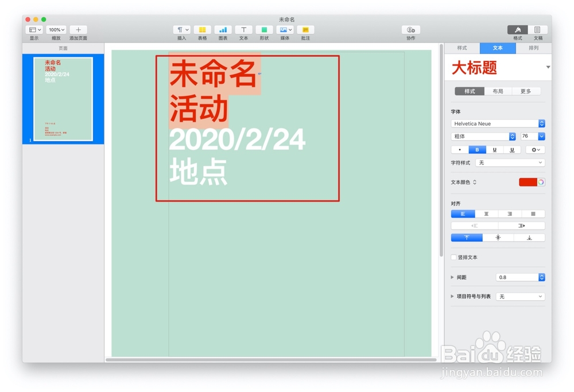Image resolution: width=574 pixels, height=392 pixels.
Task: Enable underline formatting
Action: [x=494, y=149]
